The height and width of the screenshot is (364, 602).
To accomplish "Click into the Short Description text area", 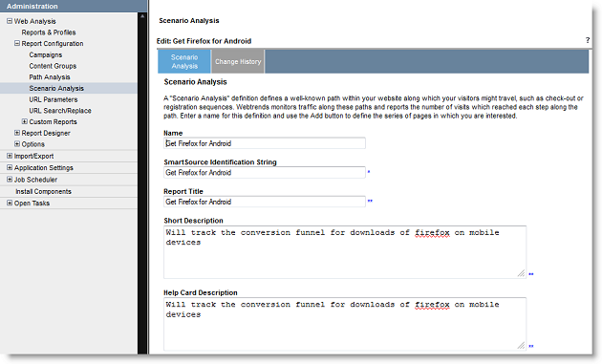I will [x=345, y=252].
